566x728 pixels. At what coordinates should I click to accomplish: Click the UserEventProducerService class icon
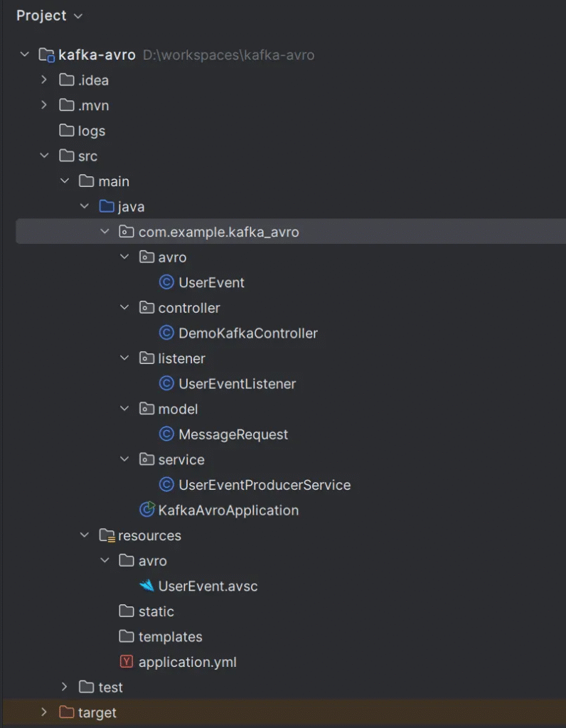tap(166, 485)
